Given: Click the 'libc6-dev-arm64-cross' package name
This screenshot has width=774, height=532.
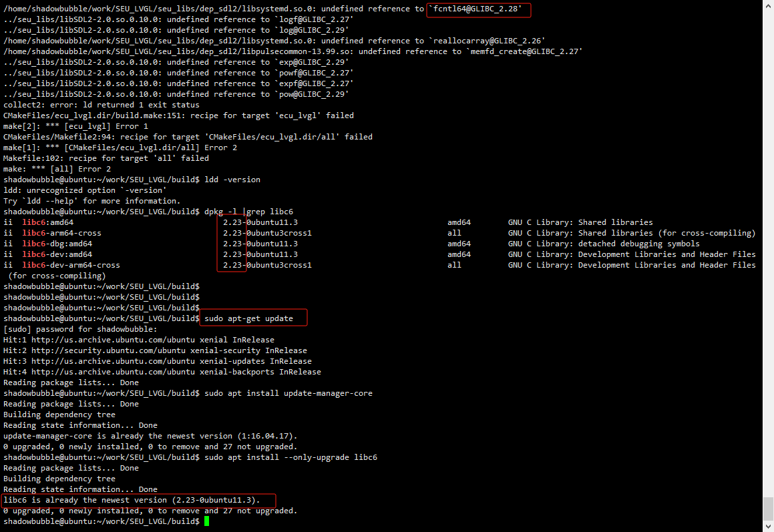Looking at the screenshot, I should [71, 265].
